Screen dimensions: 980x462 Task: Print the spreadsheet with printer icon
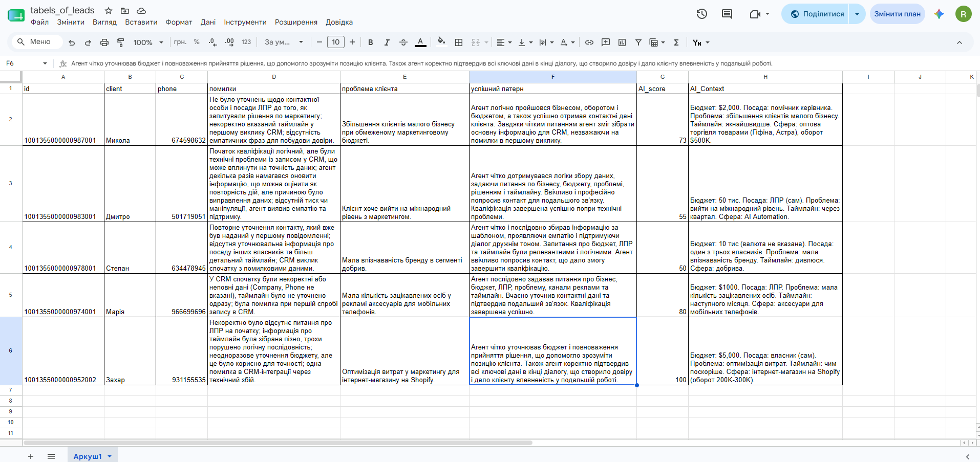[104, 42]
